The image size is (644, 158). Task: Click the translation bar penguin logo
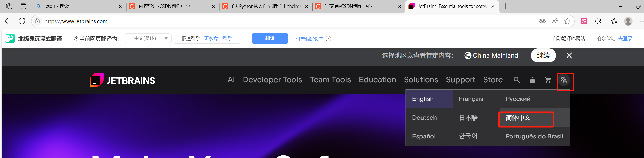point(10,39)
